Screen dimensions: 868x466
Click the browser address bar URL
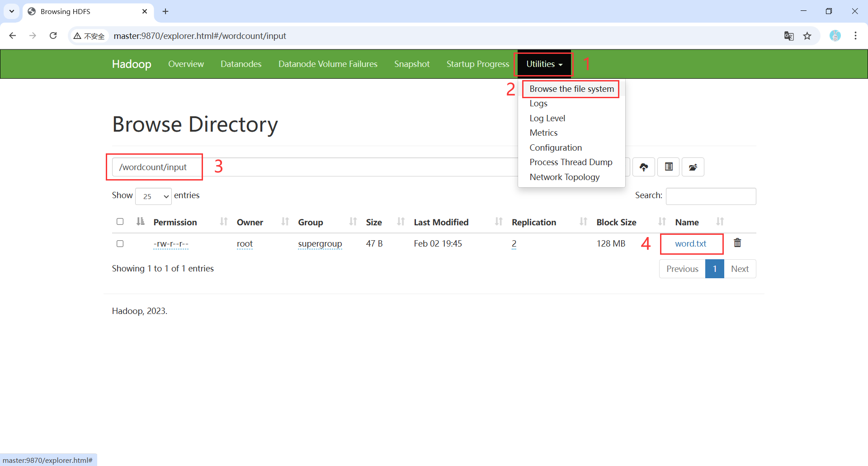[x=200, y=36]
